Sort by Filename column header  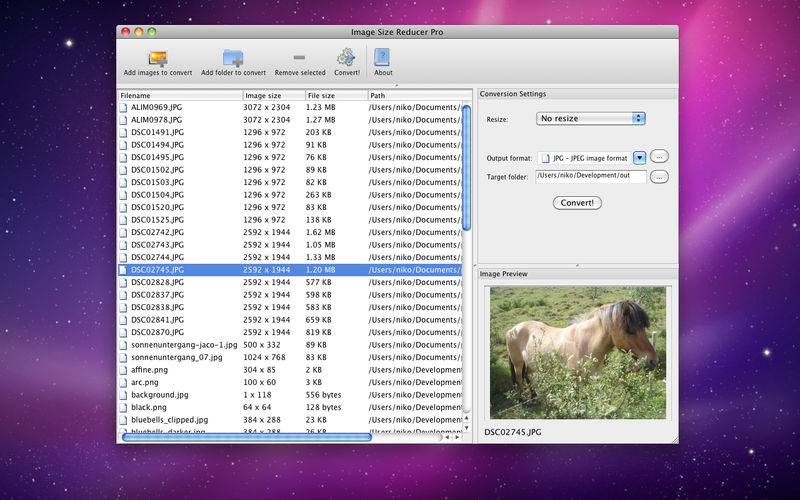(x=180, y=95)
